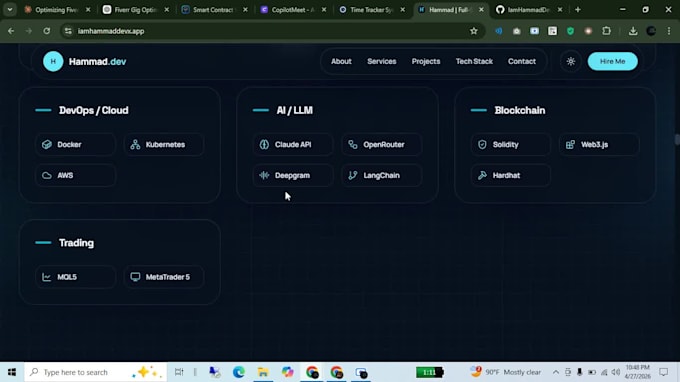Click the Hardhat chip
This screenshot has width=680, height=382.
(x=511, y=175)
